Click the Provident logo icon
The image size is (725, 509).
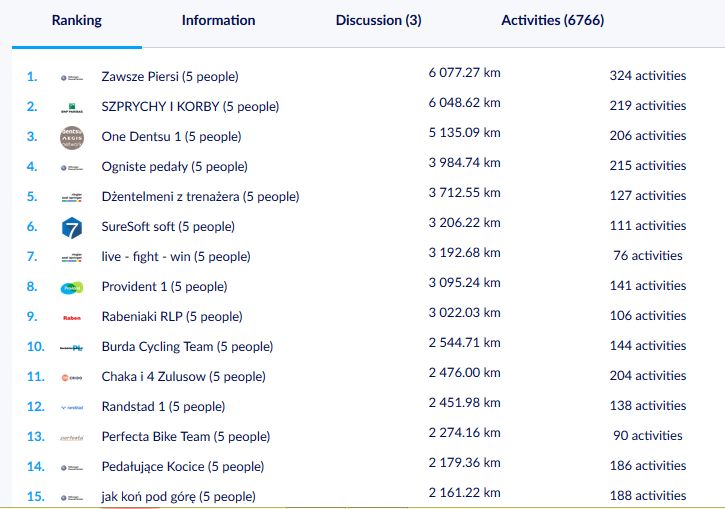pos(72,288)
